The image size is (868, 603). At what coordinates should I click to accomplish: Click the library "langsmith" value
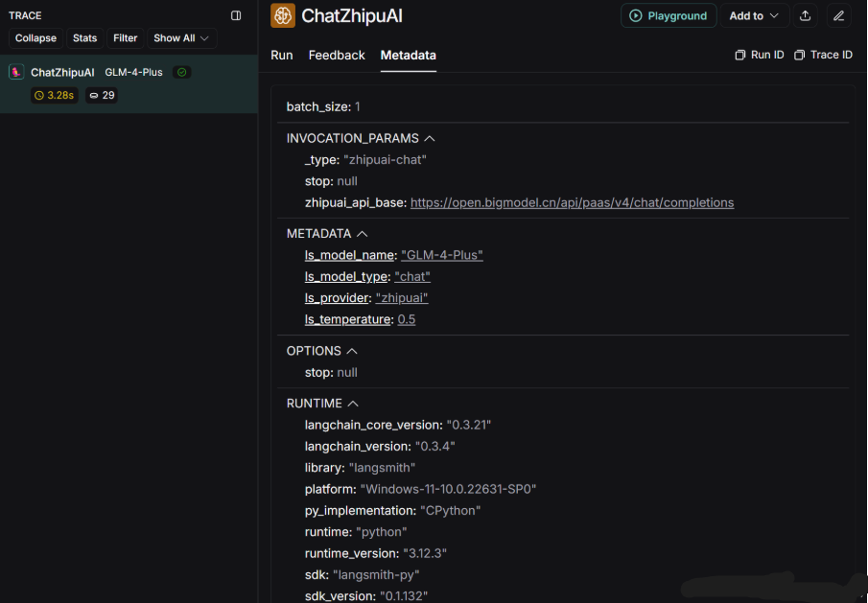pos(382,468)
